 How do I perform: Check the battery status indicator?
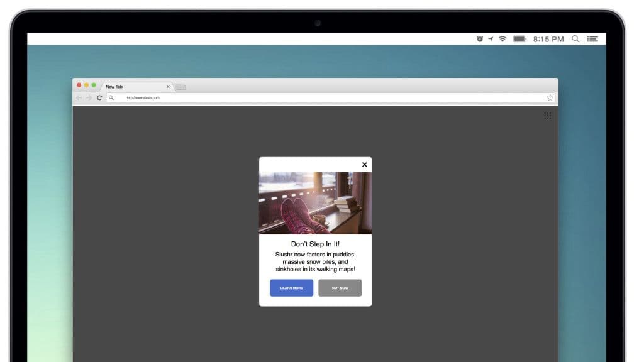(x=519, y=38)
